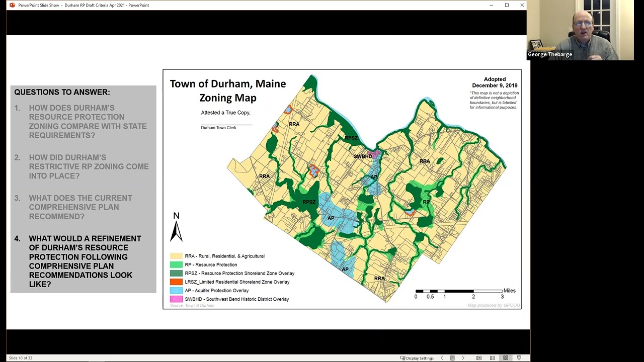Click the PowerPoint app icon in title bar

point(12,5)
